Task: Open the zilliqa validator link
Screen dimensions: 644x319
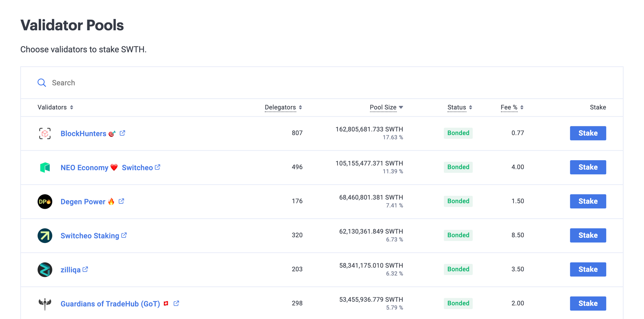Action: click(71, 270)
